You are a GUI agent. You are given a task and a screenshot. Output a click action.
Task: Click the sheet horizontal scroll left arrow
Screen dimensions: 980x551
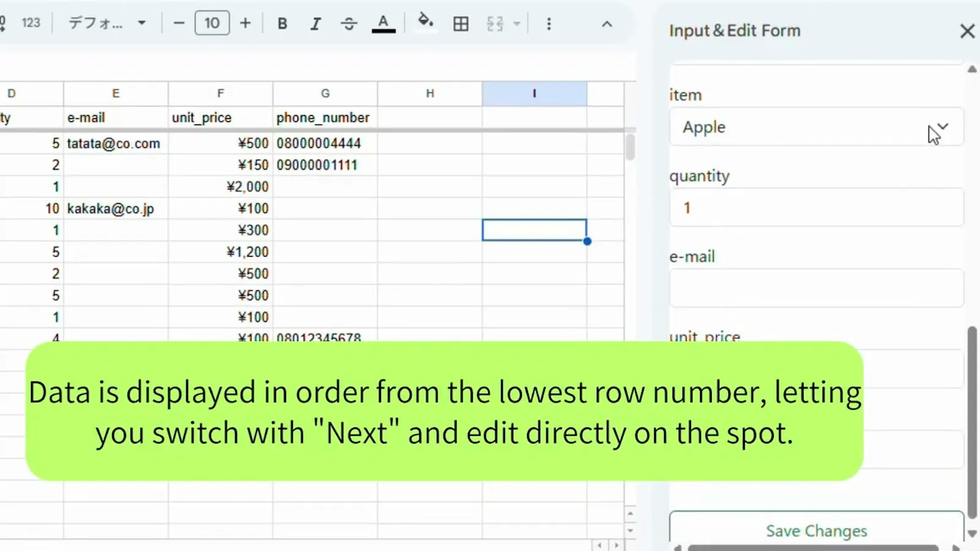tap(600, 545)
